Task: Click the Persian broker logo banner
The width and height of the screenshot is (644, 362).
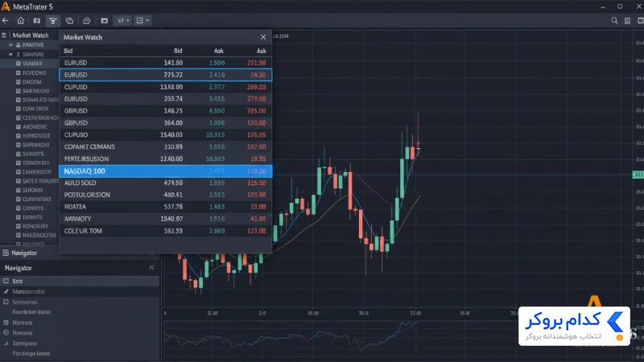Action: [x=574, y=327]
